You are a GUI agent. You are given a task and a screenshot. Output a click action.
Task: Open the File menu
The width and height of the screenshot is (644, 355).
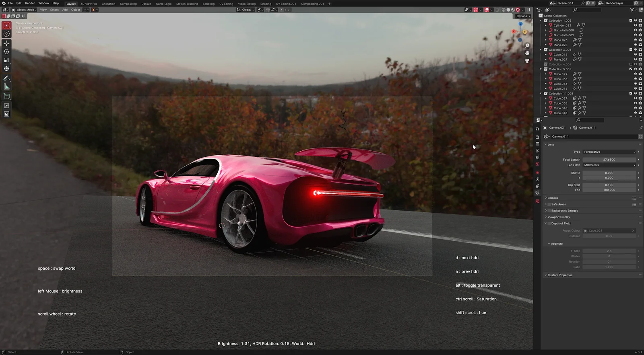(x=10, y=3)
